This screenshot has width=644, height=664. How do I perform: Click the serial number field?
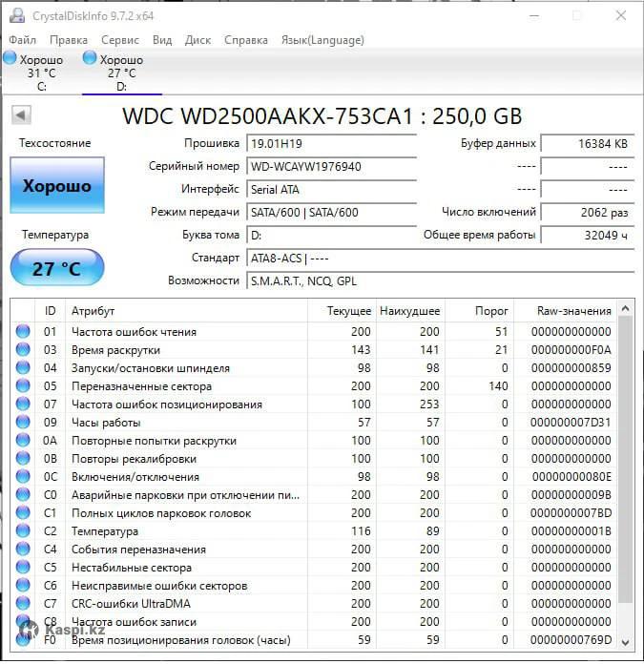pyautogui.click(x=331, y=167)
